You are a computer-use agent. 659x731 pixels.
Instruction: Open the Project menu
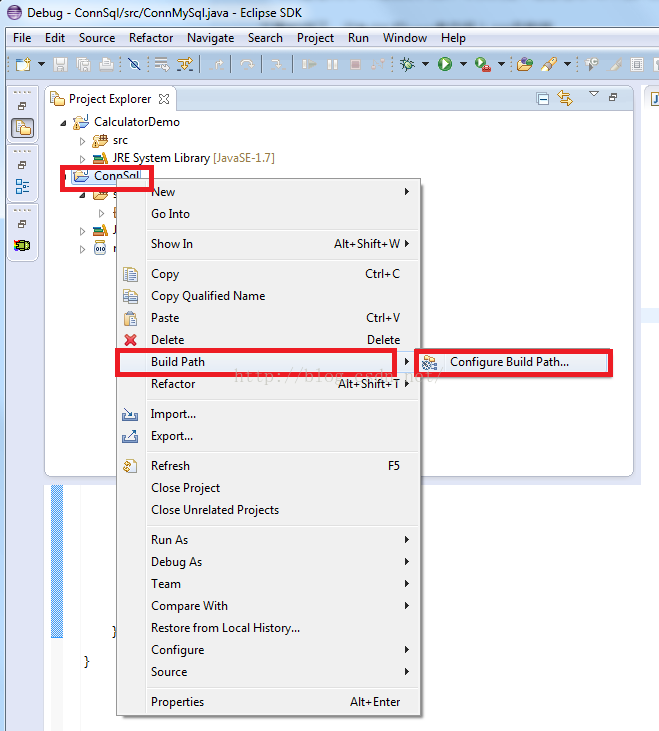tap(316, 38)
